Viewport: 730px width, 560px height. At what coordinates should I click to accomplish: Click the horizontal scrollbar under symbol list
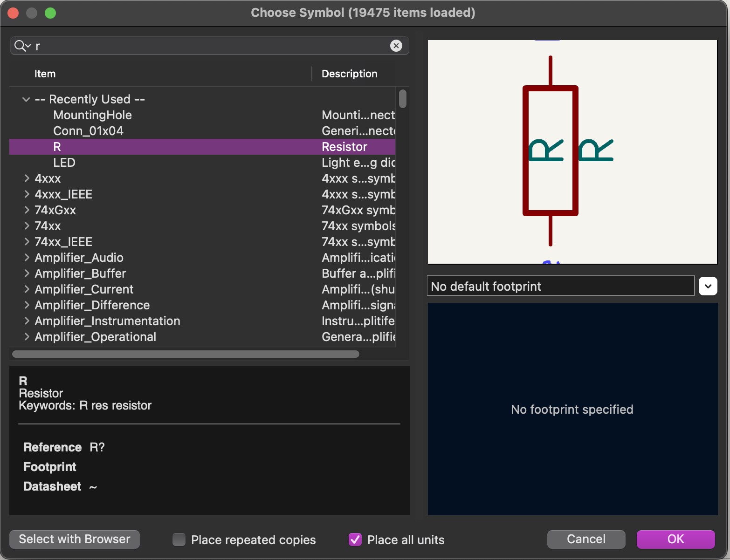pos(186,354)
